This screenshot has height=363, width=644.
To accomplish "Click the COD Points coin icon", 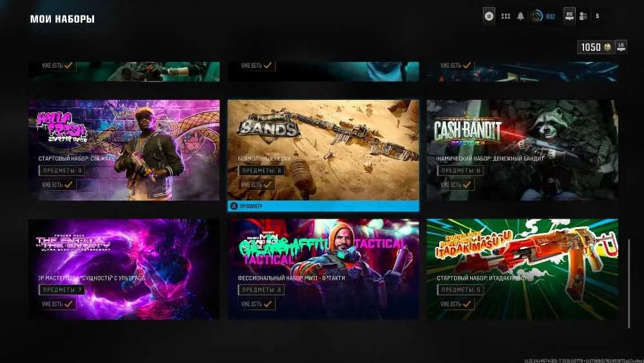I will point(607,47).
